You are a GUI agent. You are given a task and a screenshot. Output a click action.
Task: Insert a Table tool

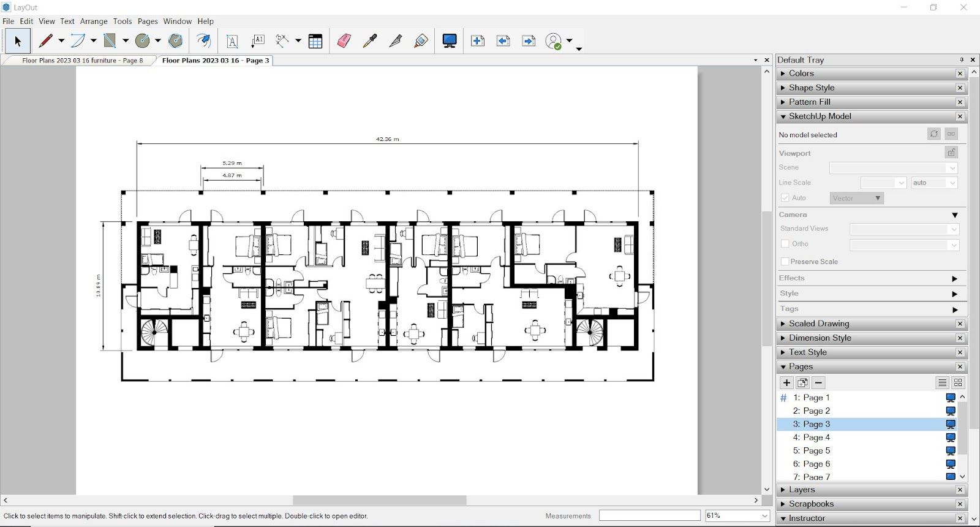[315, 41]
